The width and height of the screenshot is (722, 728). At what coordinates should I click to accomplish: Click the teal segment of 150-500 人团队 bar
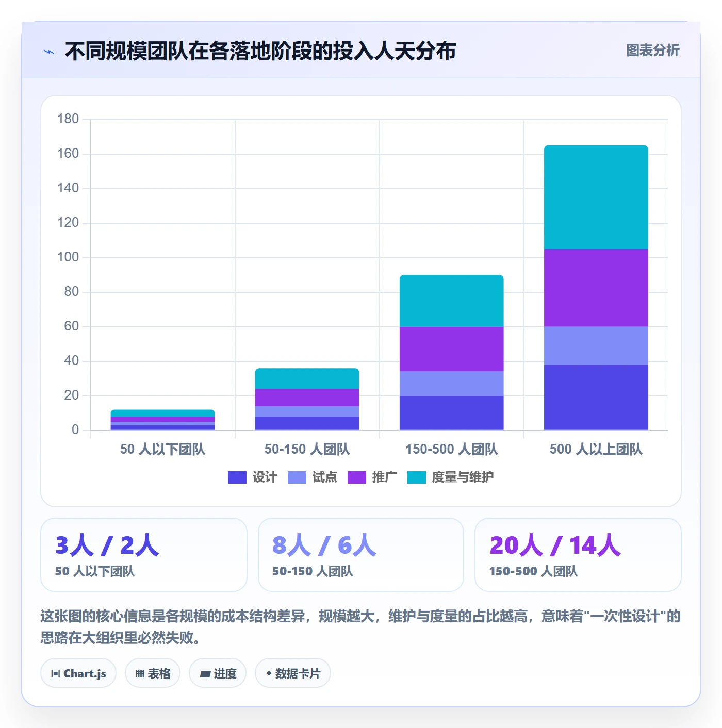452,301
